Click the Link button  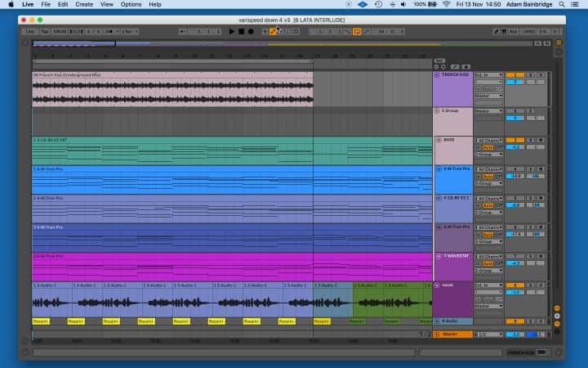coord(30,32)
